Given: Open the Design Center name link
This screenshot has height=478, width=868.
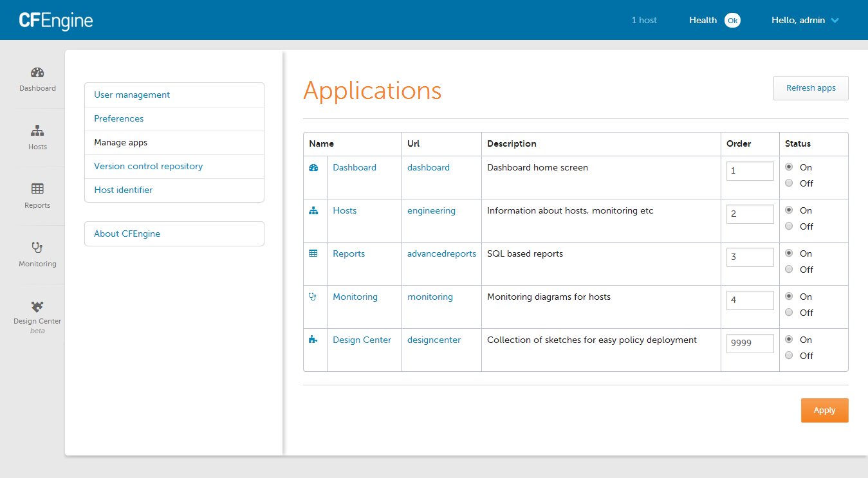Looking at the screenshot, I should pos(362,340).
